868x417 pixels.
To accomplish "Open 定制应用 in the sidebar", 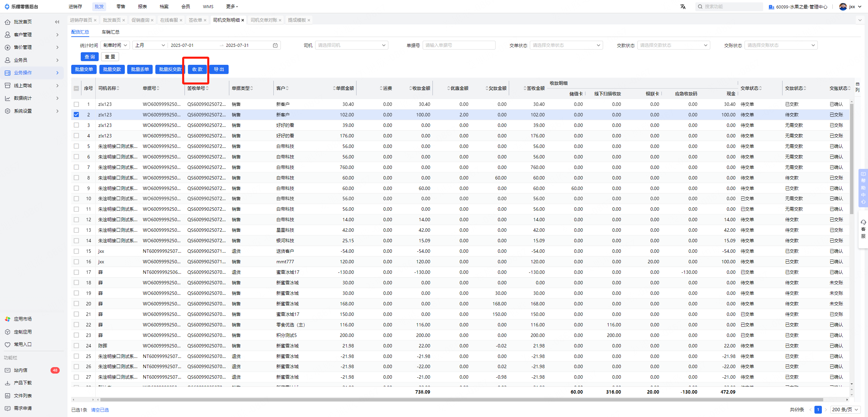I will (x=23, y=332).
